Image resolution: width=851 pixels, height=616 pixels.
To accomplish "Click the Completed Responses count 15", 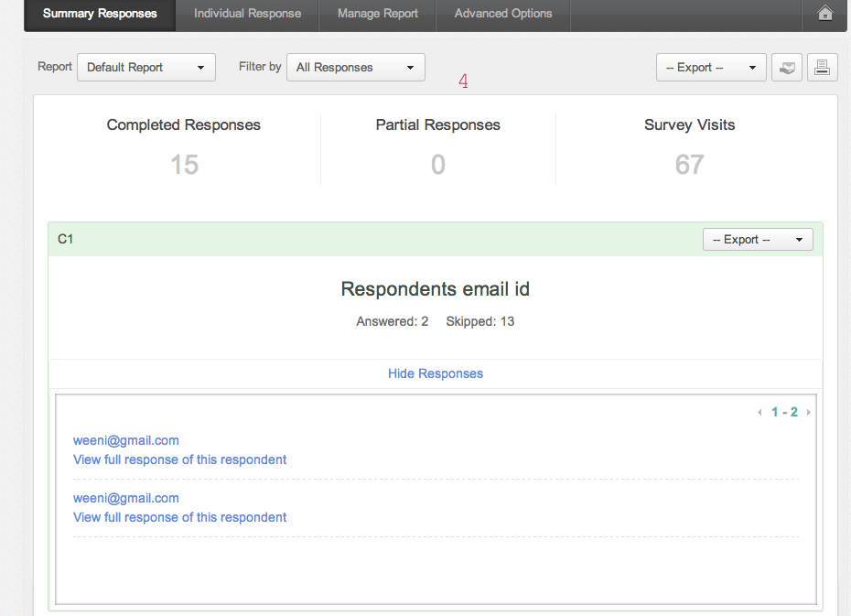I will [x=184, y=165].
